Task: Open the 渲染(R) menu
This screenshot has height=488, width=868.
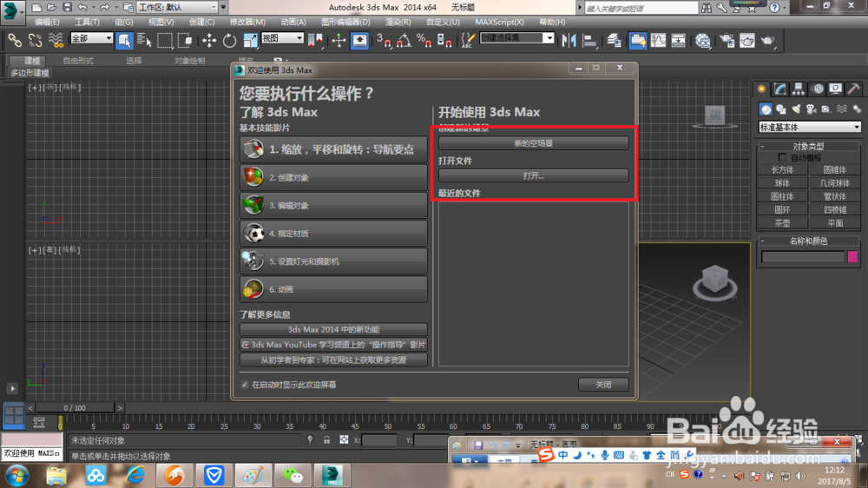Action: (x=398, y=23)
